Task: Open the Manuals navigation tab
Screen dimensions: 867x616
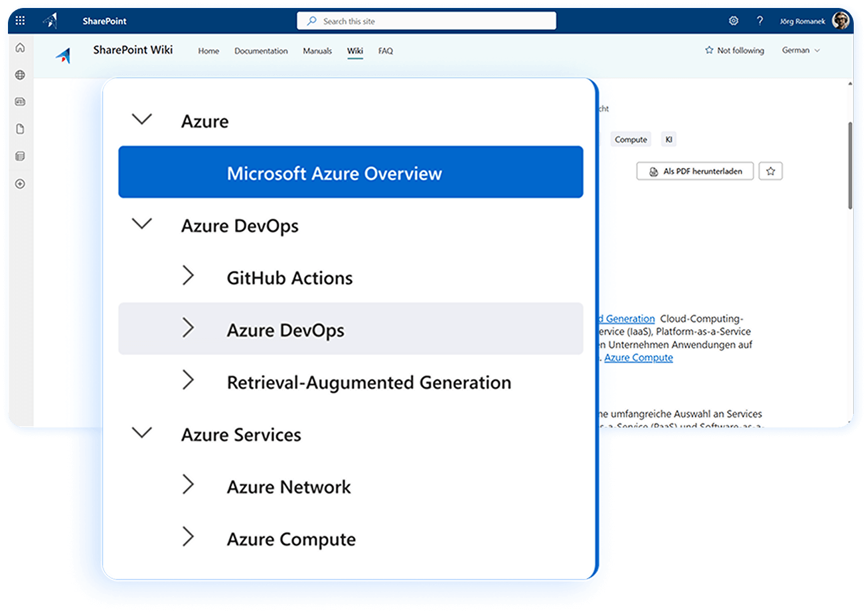Action: 317,51
